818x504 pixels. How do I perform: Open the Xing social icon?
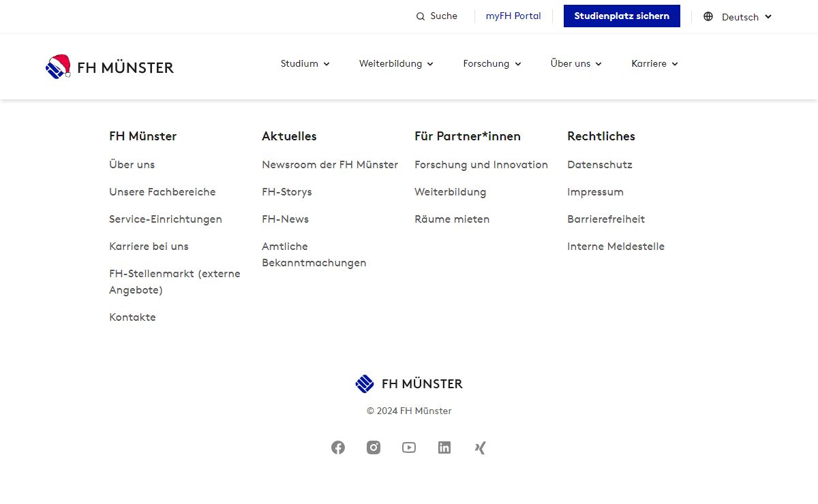[x=480, y=447]
